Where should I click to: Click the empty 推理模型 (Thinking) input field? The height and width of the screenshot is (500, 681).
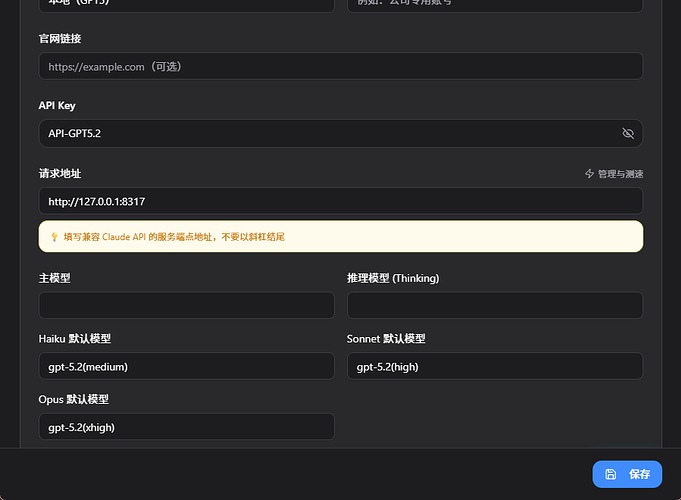495,305
